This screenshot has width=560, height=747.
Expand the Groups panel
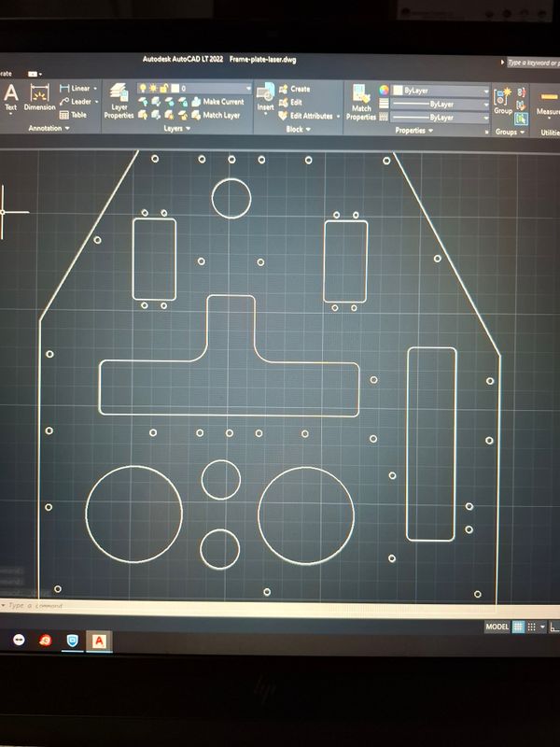click(510, 132)
